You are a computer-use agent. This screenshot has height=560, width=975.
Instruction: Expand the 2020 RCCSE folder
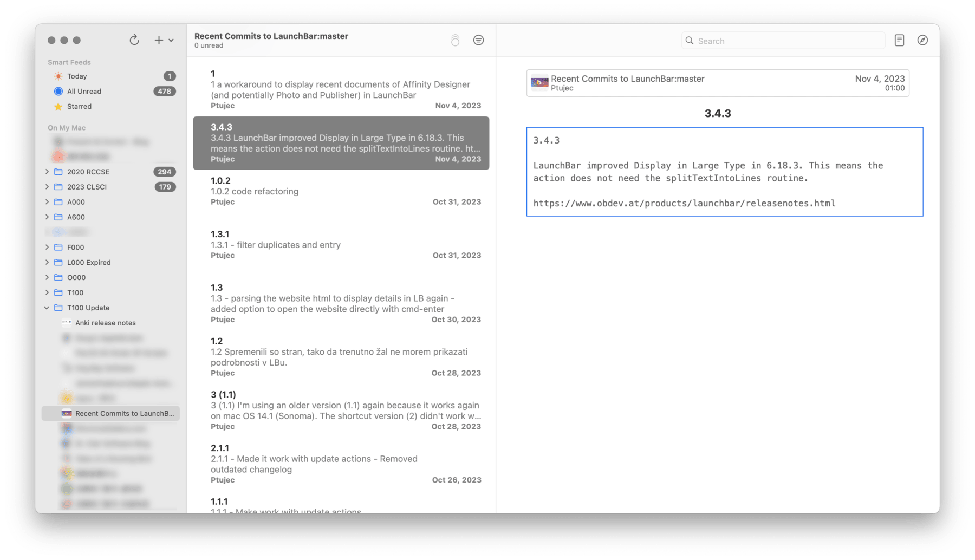[x=47, y=172]
